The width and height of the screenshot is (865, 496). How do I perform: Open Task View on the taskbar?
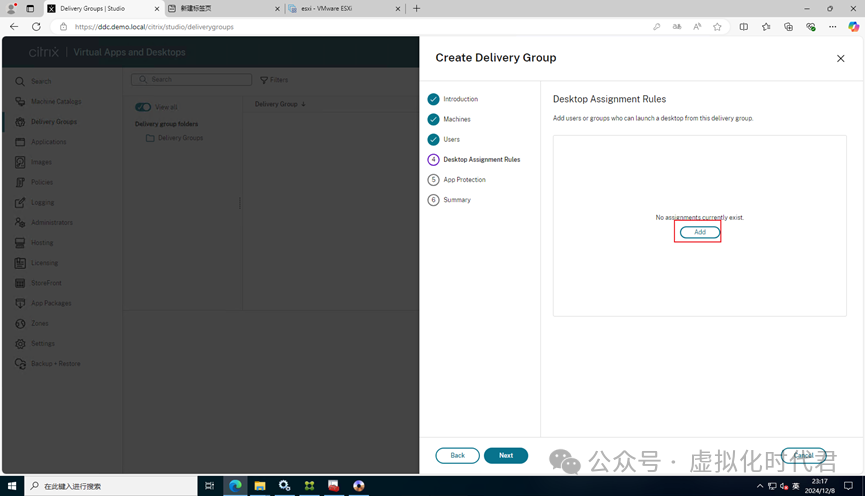point(209,486)
